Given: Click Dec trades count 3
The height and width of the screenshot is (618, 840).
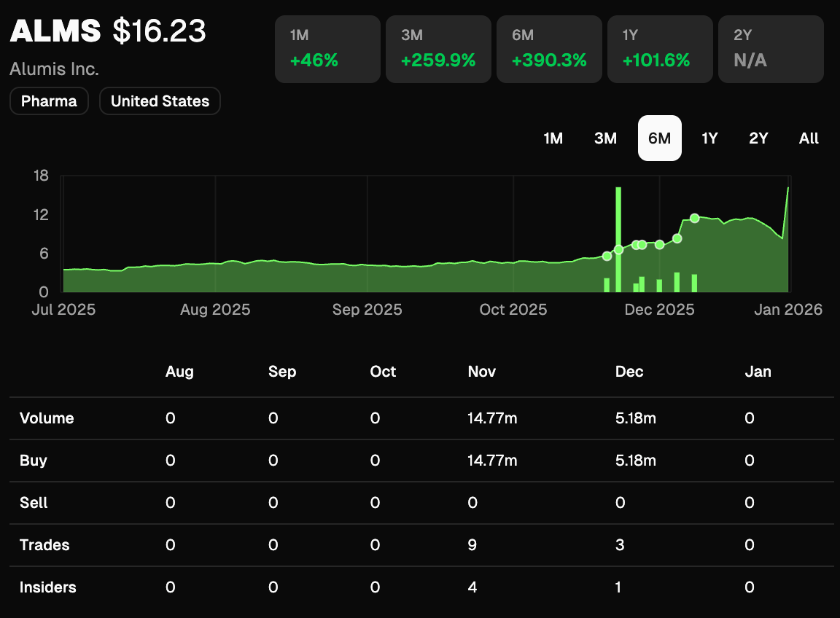Looking at the screenshot, I should [620, 544].
